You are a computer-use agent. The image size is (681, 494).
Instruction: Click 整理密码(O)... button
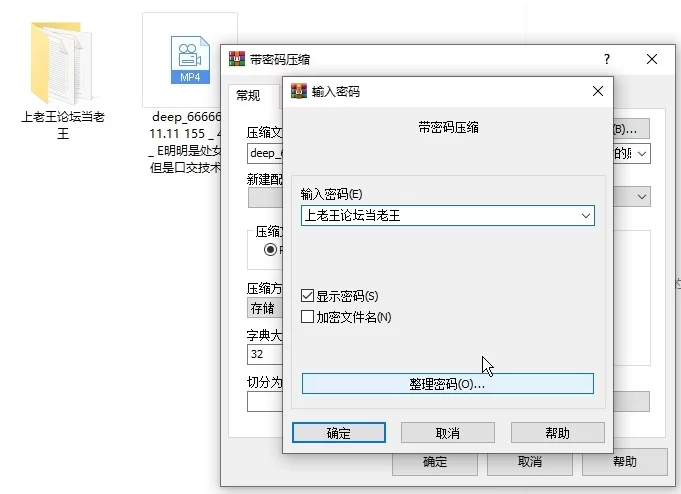[448, 384]
